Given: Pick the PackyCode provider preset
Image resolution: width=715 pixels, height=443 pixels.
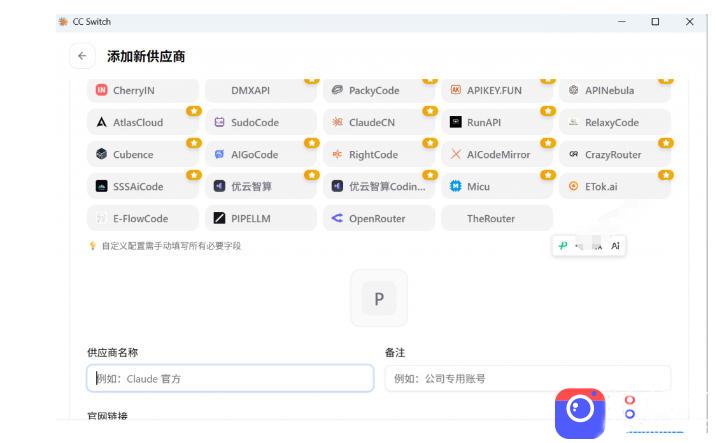Looking at the screenshot, I should click(x=379, y=90).
